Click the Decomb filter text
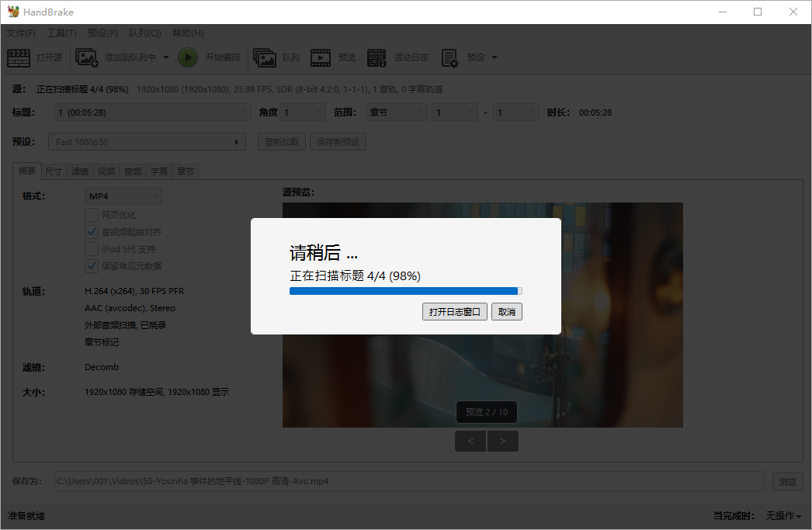This screenshot has width=812, height=530. click(102, 367)
